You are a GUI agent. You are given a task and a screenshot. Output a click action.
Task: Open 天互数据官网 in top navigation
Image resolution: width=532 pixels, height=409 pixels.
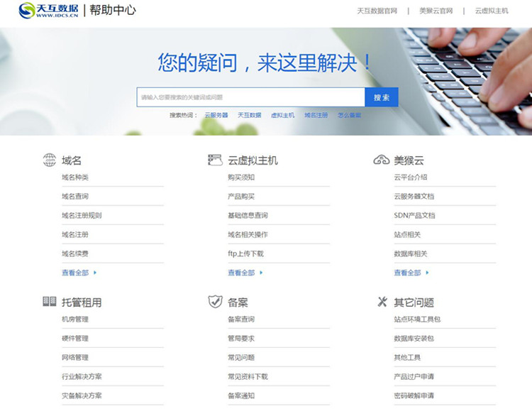pos(377,11)
